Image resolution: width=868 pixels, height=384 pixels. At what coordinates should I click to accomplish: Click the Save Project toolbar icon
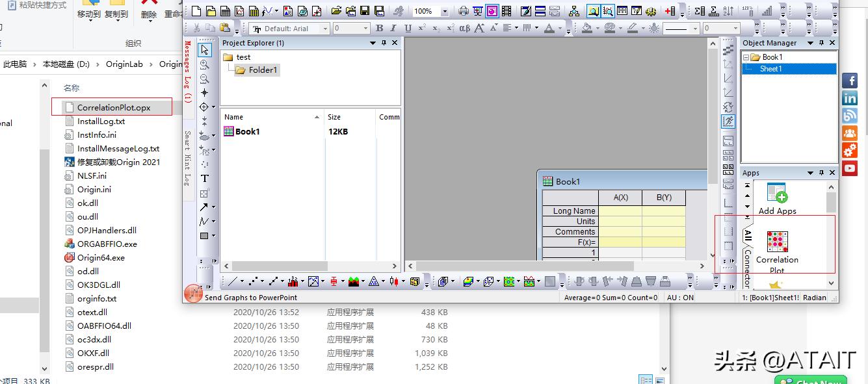coord(365,10)
